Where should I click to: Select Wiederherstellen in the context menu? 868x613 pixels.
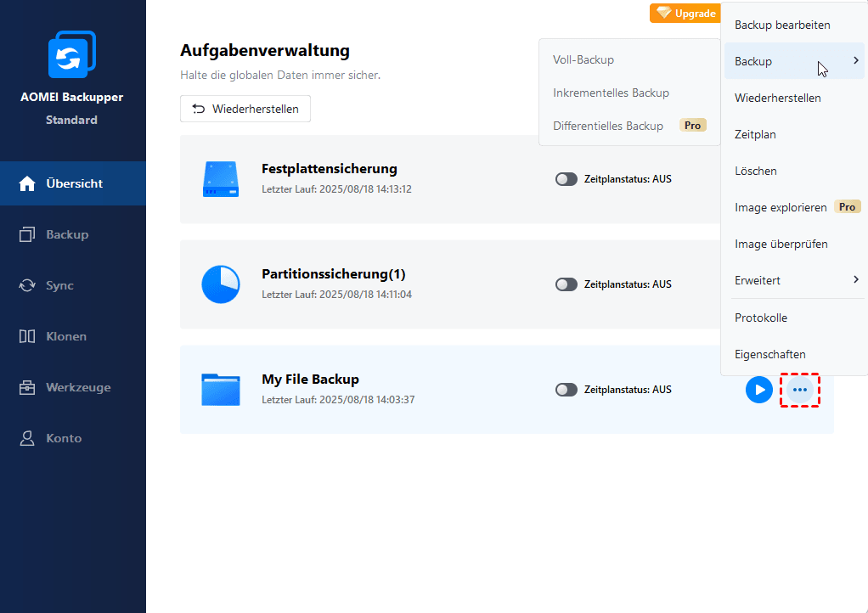click(794, 98)
